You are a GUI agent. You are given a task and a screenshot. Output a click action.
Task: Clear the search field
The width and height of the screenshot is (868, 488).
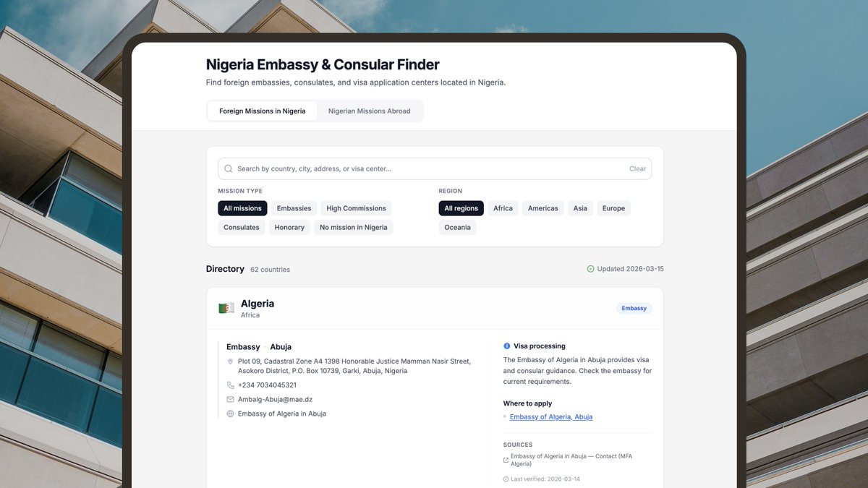click(x=637, y=169)
